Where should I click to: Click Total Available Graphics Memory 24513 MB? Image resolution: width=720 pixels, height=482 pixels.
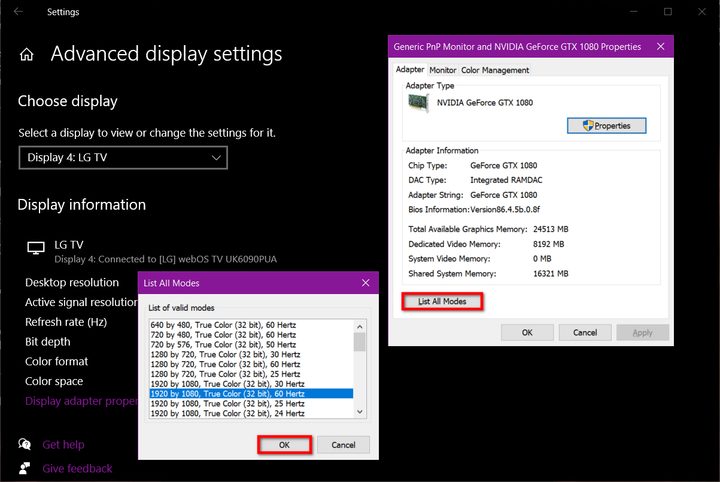pyautogui.click(x=551, y=229)
